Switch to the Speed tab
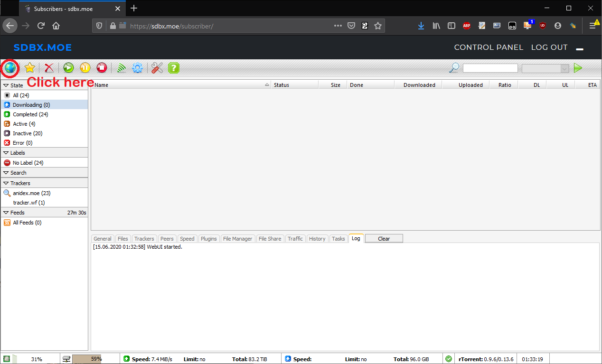 (187, 239)
